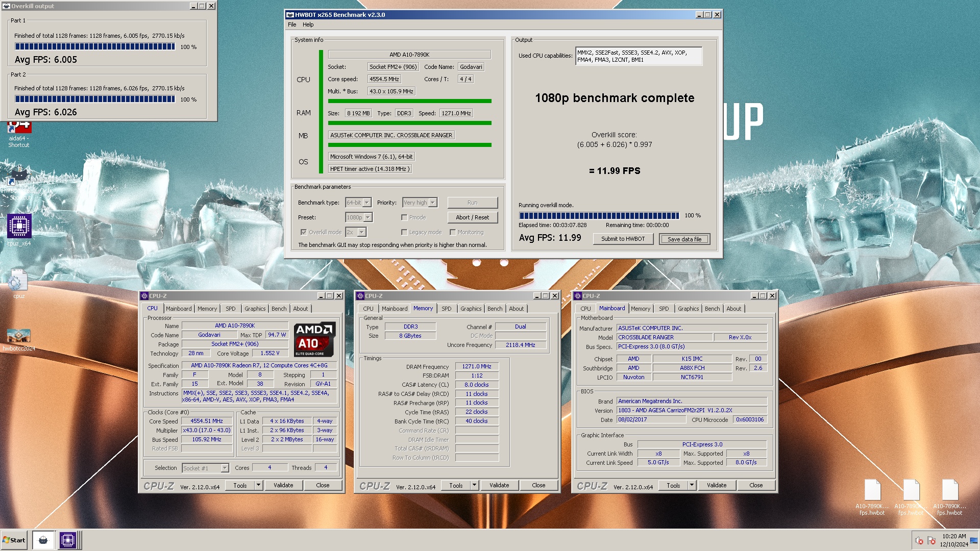The width and height of the screenshot is (980, 551).
Task: Click the Run button
Action: tap(472, 203)
